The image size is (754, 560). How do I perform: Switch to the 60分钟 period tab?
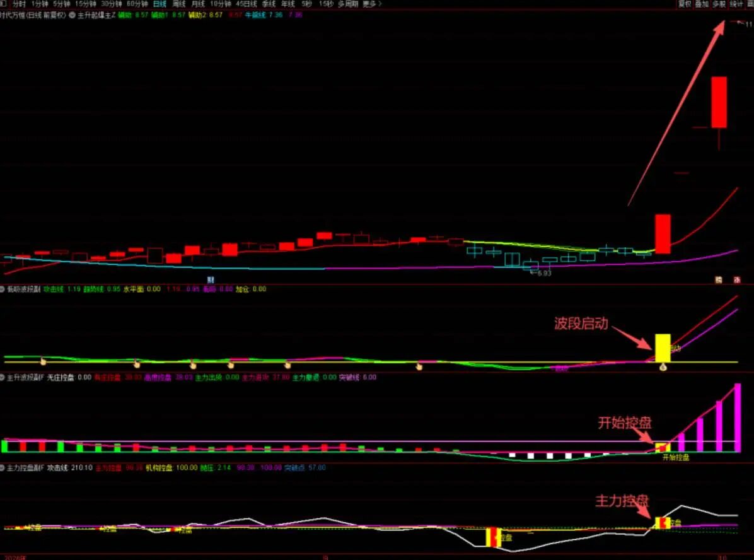(137, 4)
